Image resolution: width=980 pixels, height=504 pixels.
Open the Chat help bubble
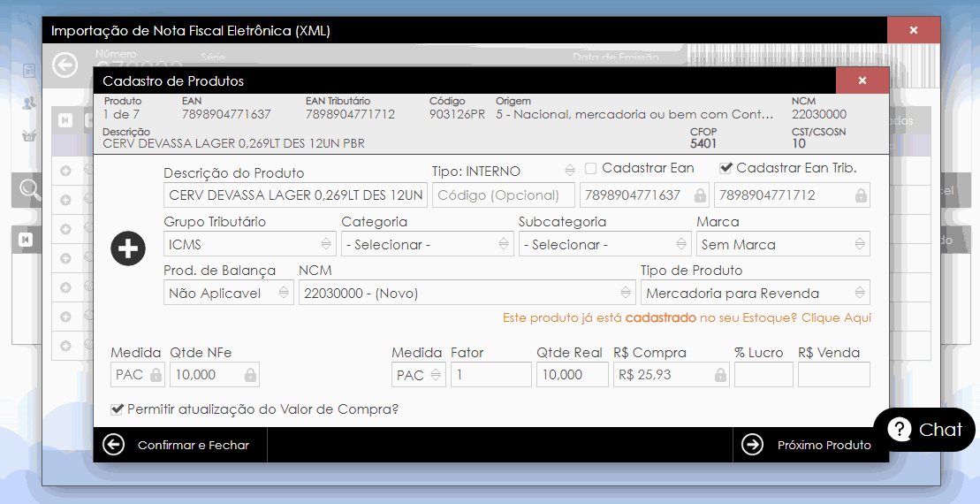point(924,430)
